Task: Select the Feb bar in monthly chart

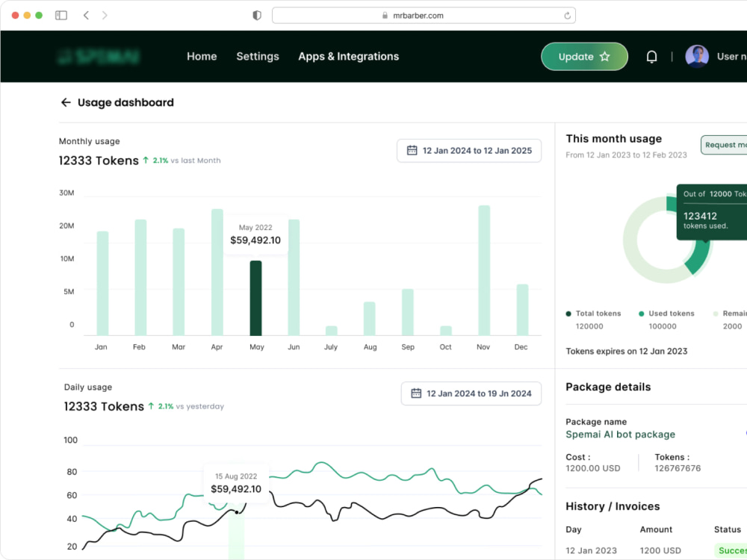Action: [x=140, y=278]
